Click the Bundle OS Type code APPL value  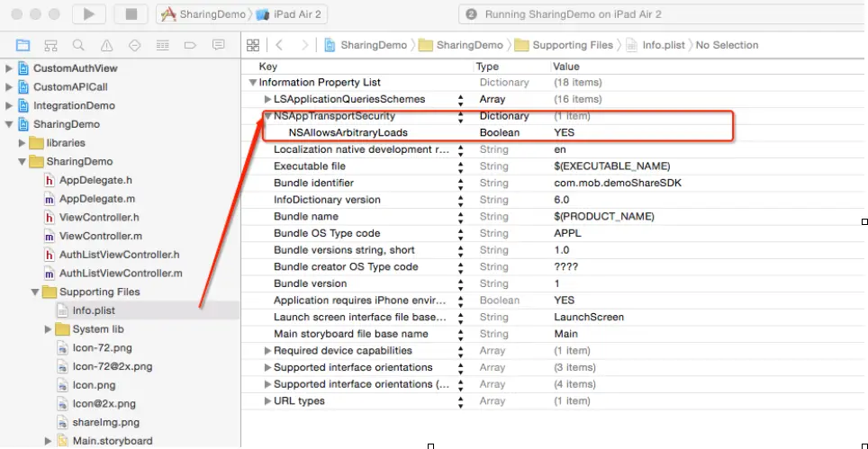(x=567, y=233)
